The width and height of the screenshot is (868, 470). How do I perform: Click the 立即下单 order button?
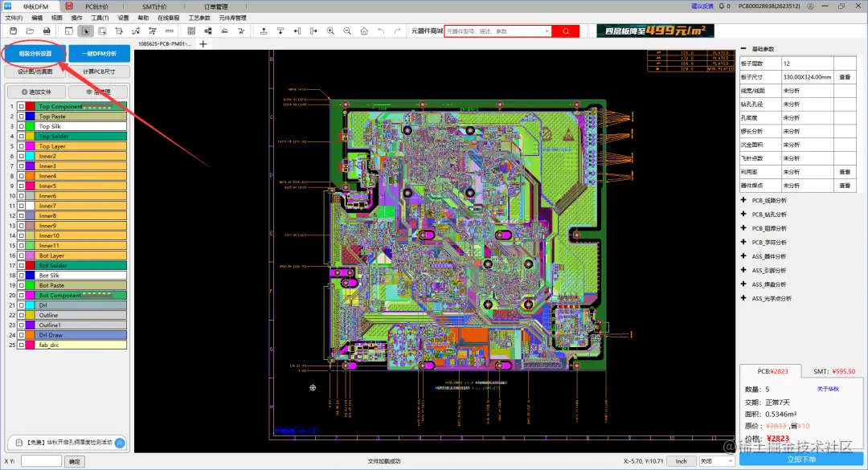point(801,460)
